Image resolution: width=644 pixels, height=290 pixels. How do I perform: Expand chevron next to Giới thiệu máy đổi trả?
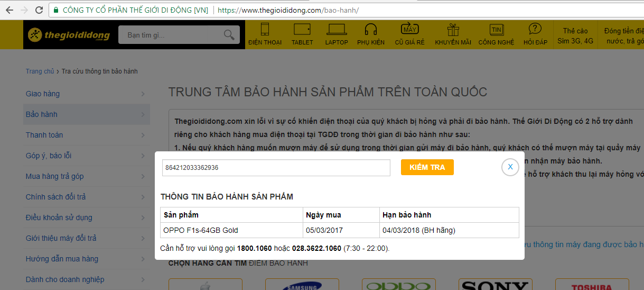point(143,238)
